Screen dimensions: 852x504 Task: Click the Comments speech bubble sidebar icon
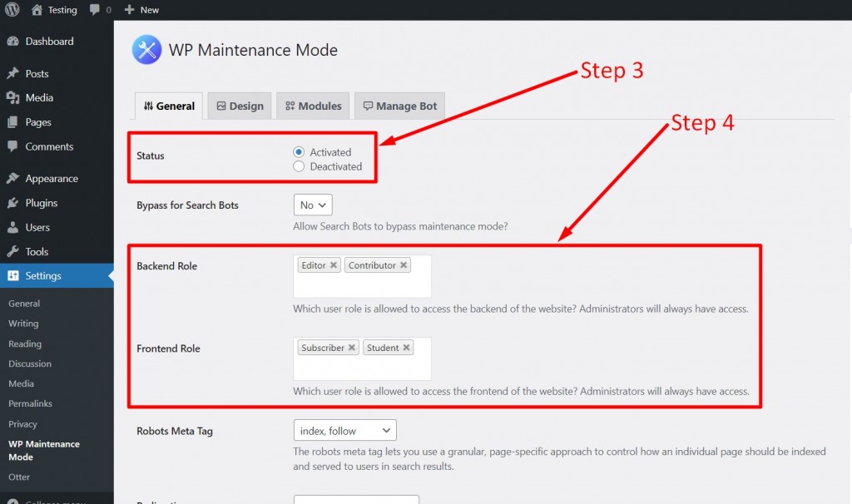(x=13, y=146)
